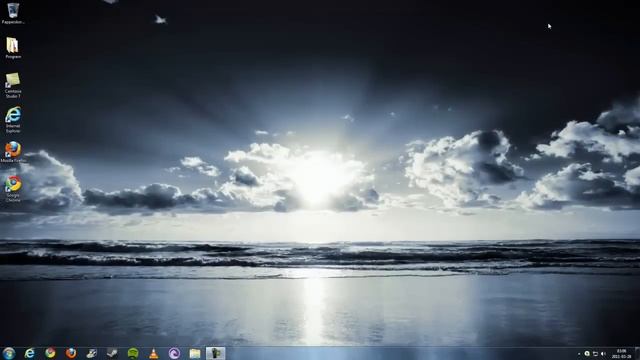Select the Google Chrome desktop shortcut
Screen dimensions: 640x360
click(x=13, y=189)
